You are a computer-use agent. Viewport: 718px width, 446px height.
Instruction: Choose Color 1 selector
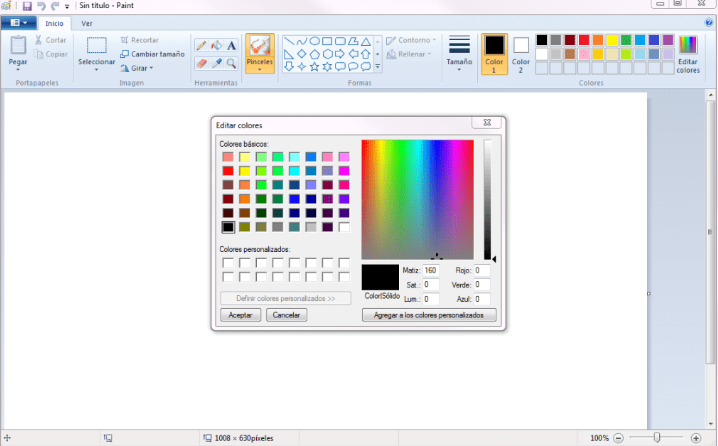494,53
